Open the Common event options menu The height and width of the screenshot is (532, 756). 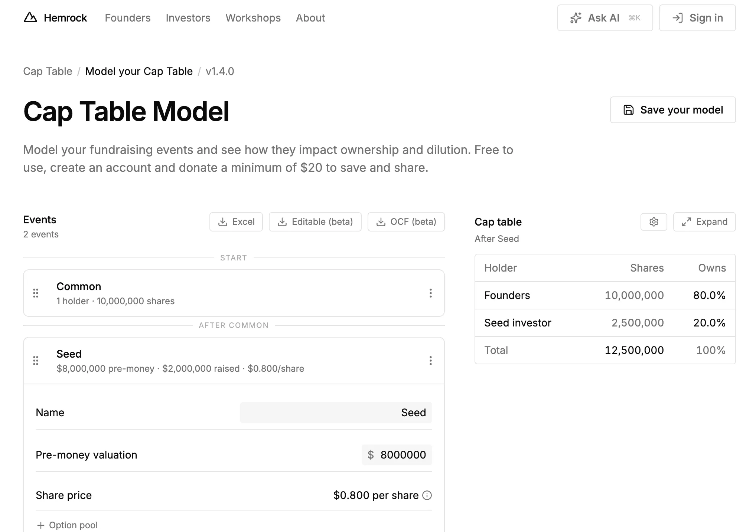click(x=430, y=293)
